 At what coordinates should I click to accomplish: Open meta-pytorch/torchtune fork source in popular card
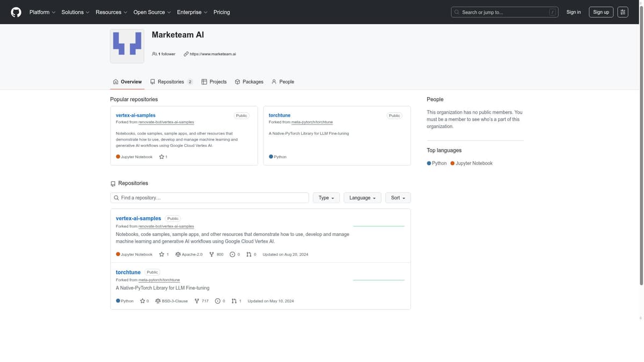point(312,122)
